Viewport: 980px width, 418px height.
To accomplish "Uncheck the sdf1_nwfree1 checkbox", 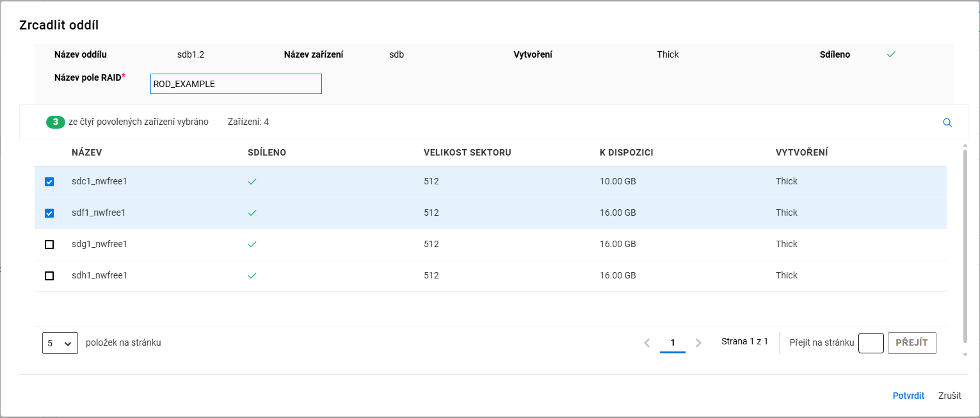I will [x=49, y=213].
